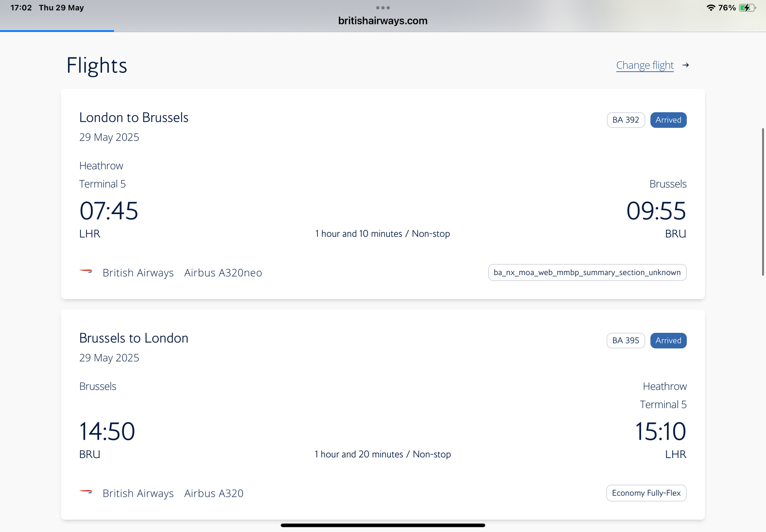Viewport: 766px width, 532px height.
Task: Tap the home indicator bar at bottom
Action: coord(383,525)
